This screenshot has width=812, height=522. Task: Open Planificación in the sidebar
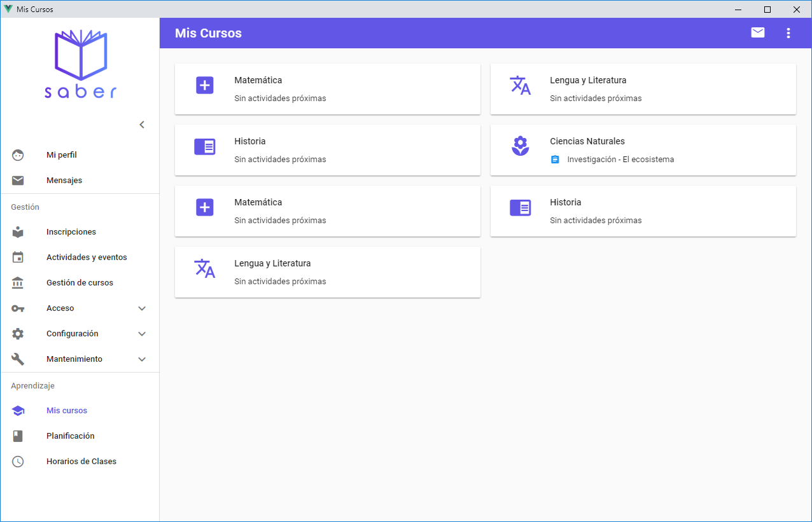click(x=80, y=436)
